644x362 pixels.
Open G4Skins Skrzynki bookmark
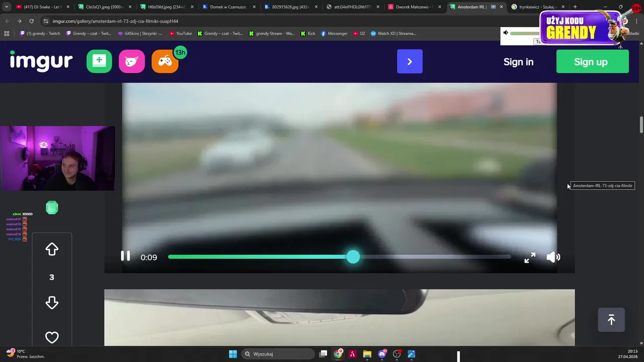[x=140, y=33]
